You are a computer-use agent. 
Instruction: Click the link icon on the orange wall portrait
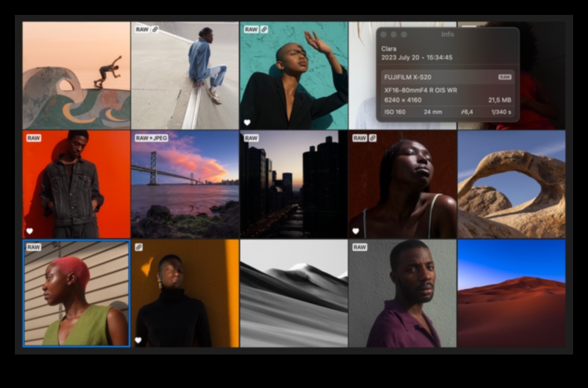[138, 247]
